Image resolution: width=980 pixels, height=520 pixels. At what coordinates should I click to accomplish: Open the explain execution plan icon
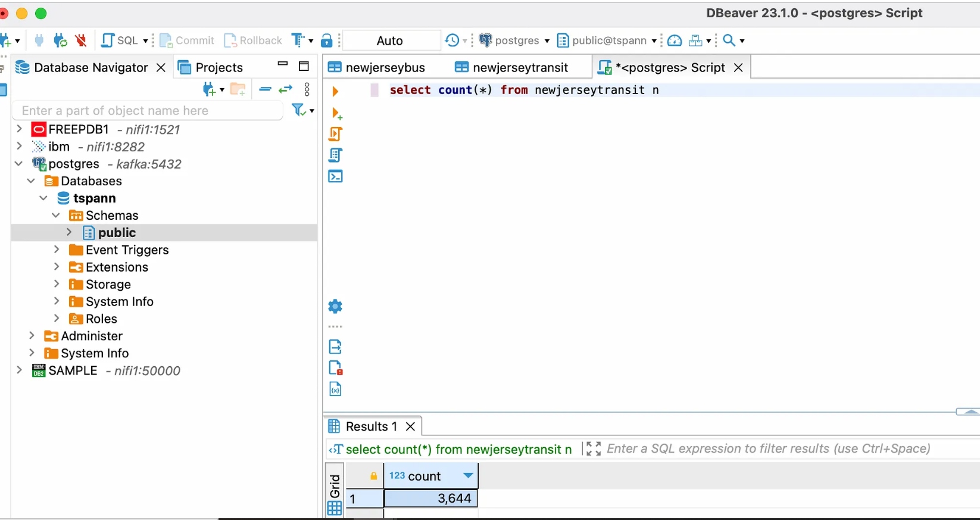[x=335, y=155]
